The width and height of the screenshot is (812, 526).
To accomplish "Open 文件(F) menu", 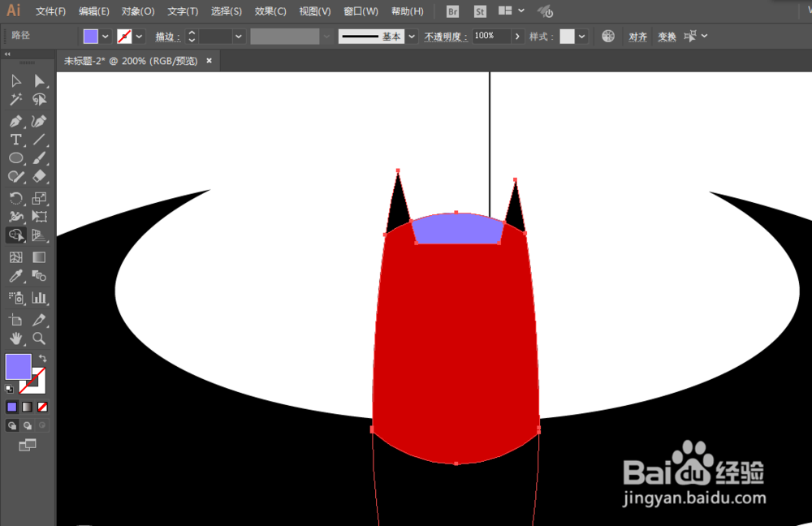I will pyautogui.click(x=50, y=11).
